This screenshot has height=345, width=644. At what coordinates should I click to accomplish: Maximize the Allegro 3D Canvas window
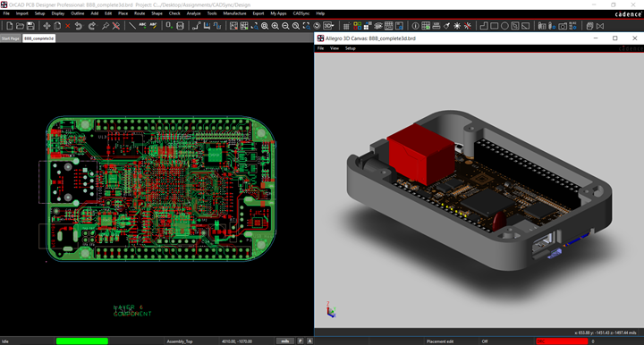[x=614, y=38]
